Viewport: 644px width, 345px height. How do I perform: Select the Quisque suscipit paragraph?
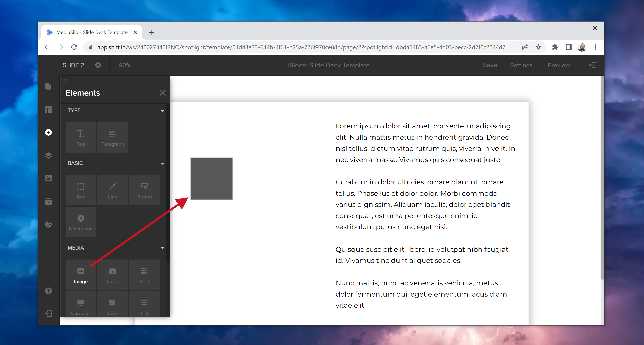pos(422,255)
